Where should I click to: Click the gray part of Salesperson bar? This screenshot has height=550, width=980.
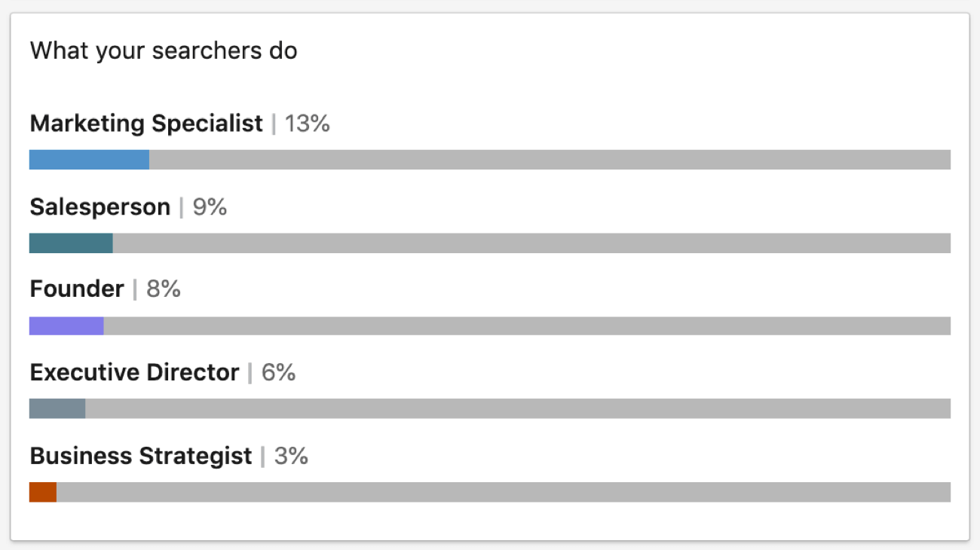tap(531, 243)
